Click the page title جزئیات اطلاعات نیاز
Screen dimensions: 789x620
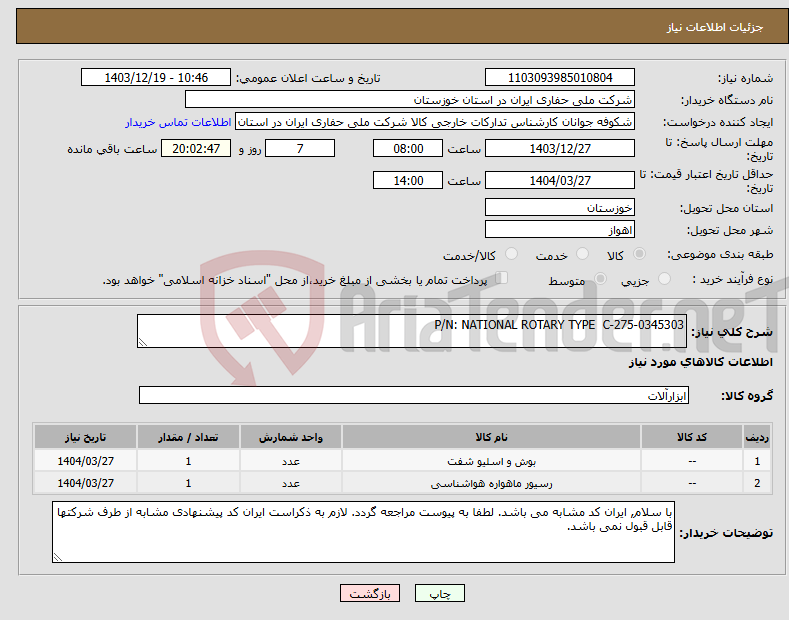715,27
